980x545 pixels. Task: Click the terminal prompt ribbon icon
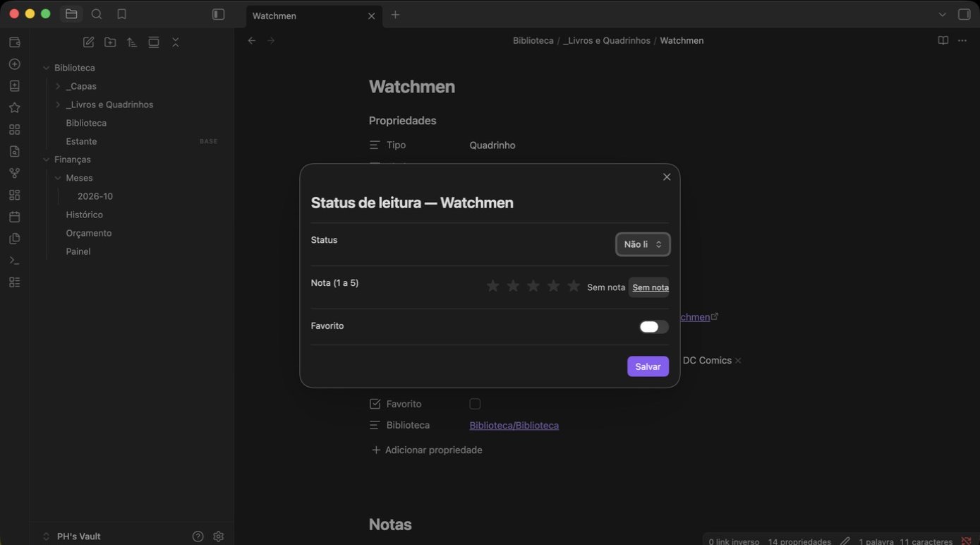coord(14,260)
